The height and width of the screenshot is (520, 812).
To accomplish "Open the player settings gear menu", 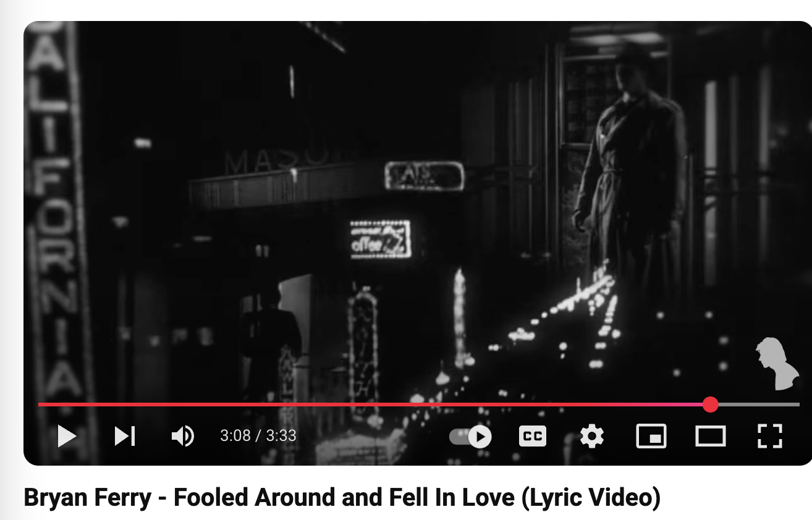I will click(592, 436).
